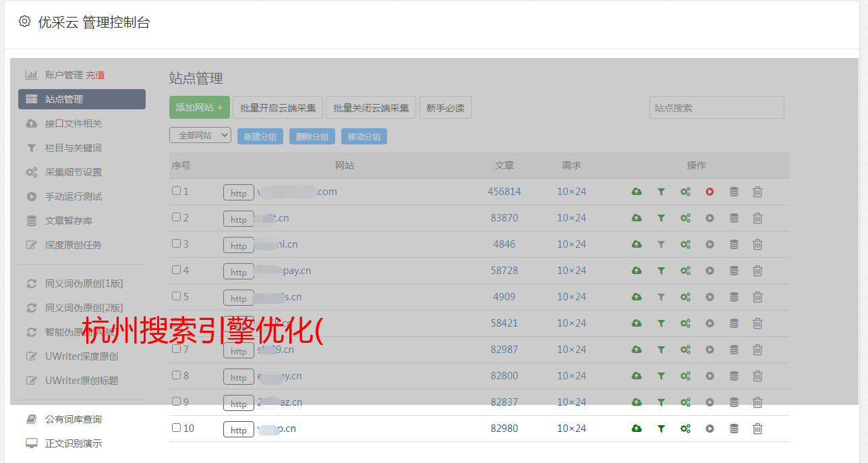Viewport: 868px width, 463px height.
Task: Click gray filter icon in row 3
Action: point(661,244)
